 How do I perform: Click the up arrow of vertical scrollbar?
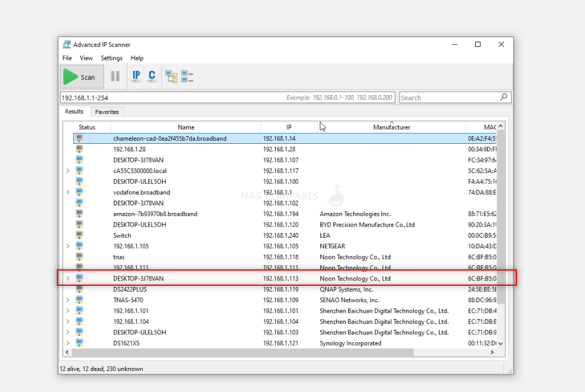(501, 126)
